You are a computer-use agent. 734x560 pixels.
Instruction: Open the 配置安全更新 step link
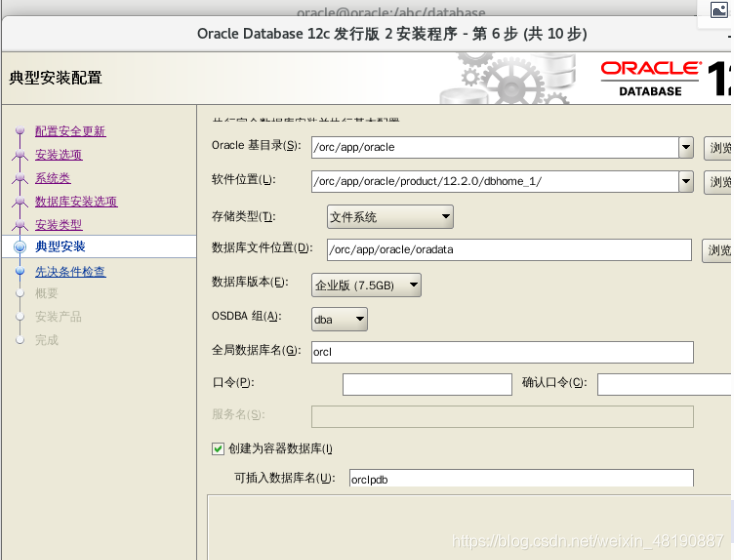coord(70,131)
